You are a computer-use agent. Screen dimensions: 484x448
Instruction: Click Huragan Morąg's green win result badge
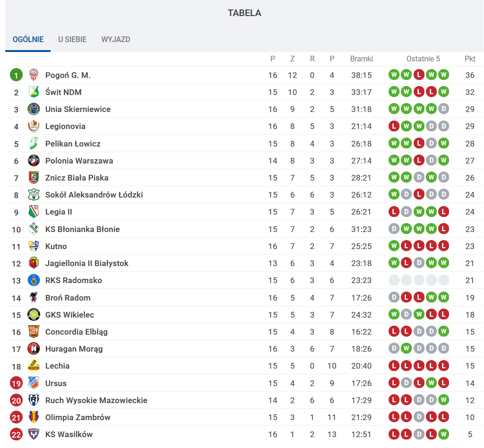(x=406, y=349)
